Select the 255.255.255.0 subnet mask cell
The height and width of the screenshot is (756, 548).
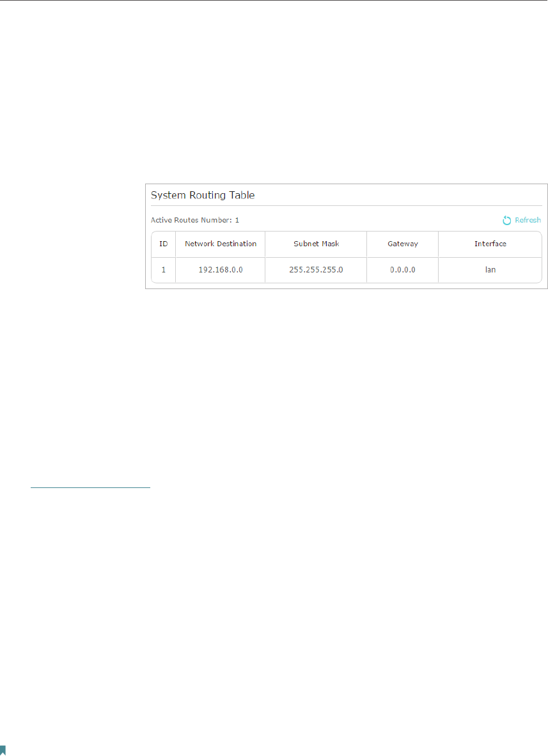click(316, 270)
